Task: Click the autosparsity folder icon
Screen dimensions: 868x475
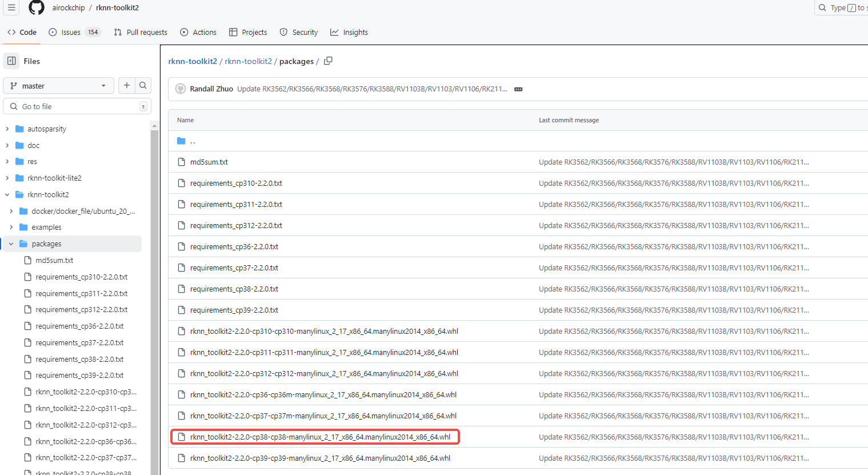Action: point(19,129)
